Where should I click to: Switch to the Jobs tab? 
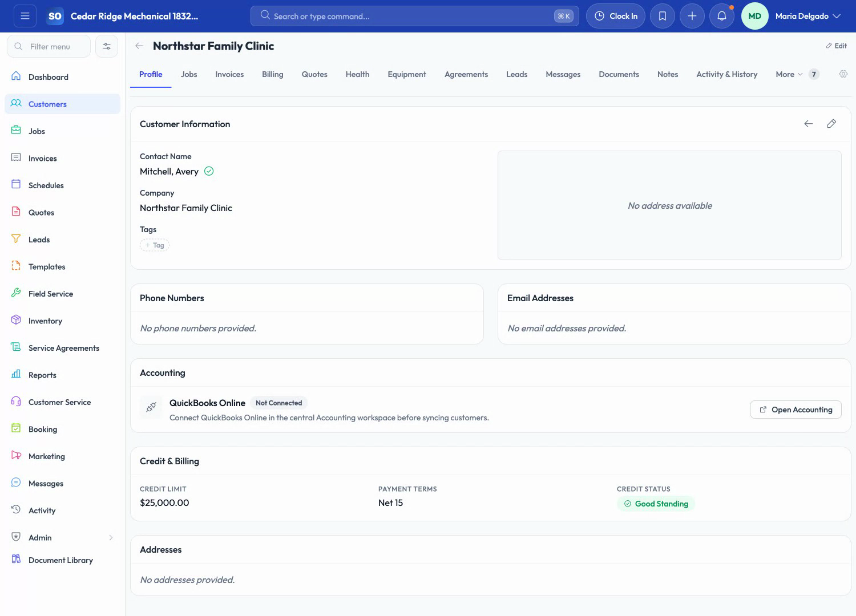pyautogui.click(x=189, y=74)
